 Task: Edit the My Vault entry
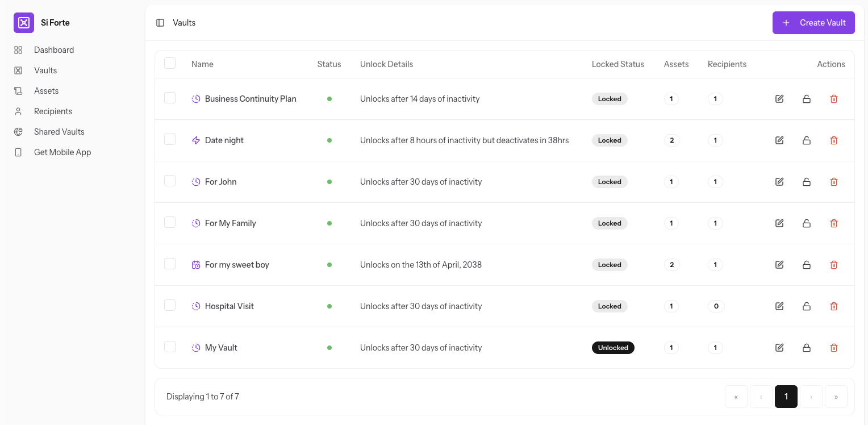tap(779, 348)
